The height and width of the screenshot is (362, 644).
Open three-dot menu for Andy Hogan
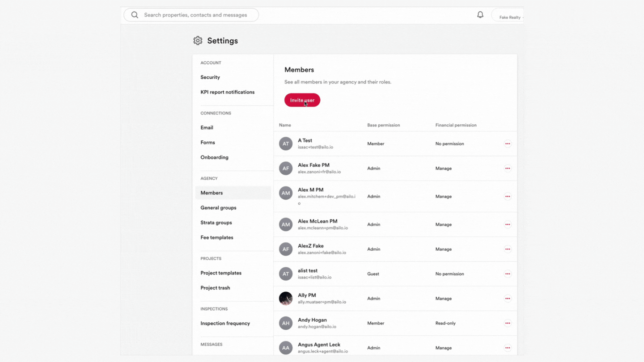(x=508, y=323)
